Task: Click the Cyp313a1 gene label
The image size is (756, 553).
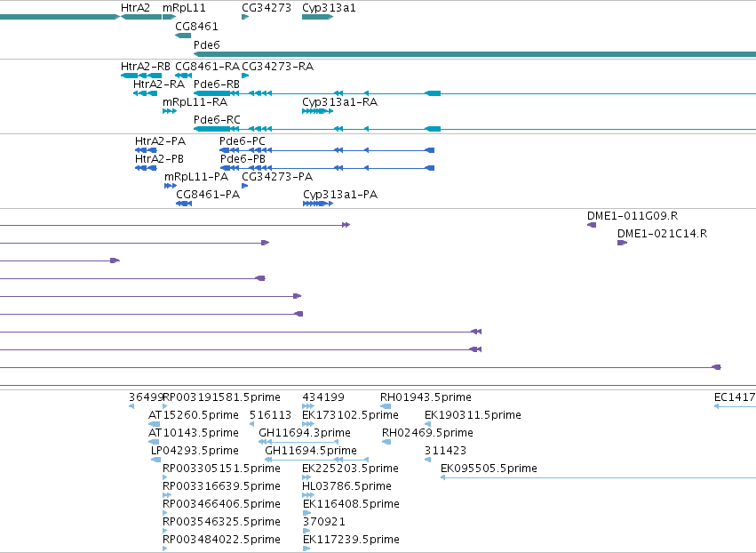Action: pyautogui.click(x=329, y=8)
